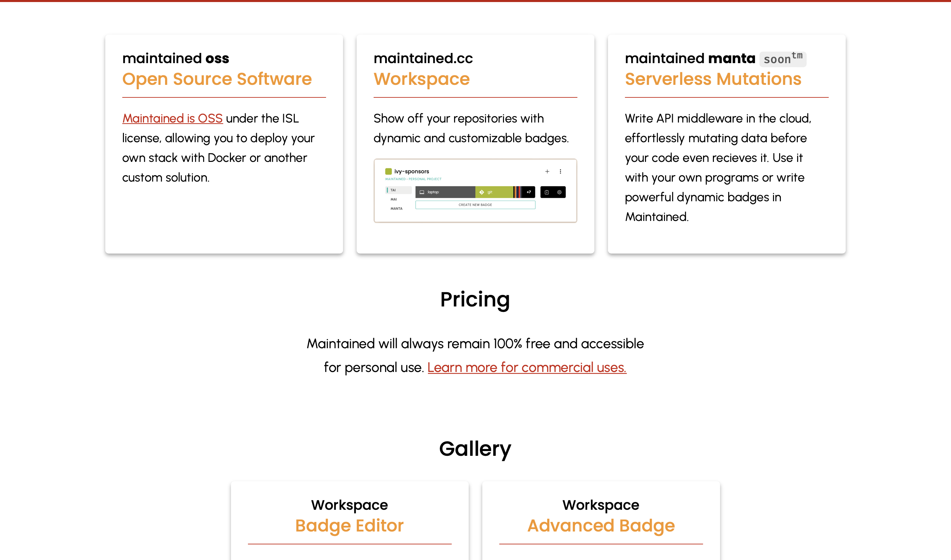This screenshot has height=560, width=951.
Task: Expand the CREATE NEW BADGE section
Action: (475, 205)
